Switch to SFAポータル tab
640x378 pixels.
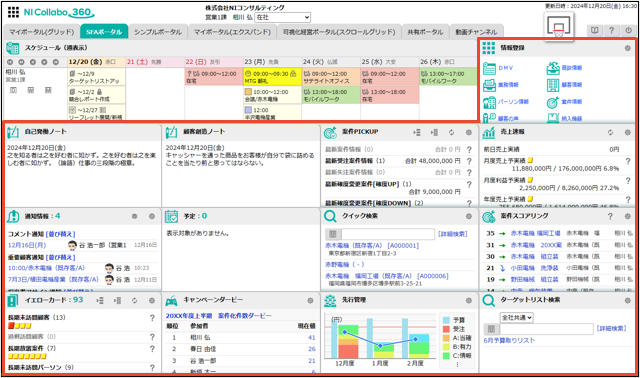[104, 32]
